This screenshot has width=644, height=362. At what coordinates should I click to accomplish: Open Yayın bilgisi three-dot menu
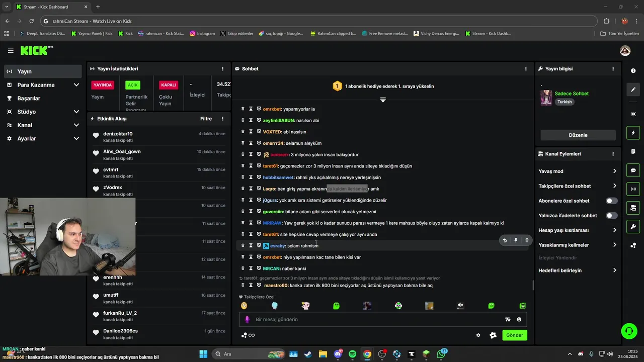(613, 69)
